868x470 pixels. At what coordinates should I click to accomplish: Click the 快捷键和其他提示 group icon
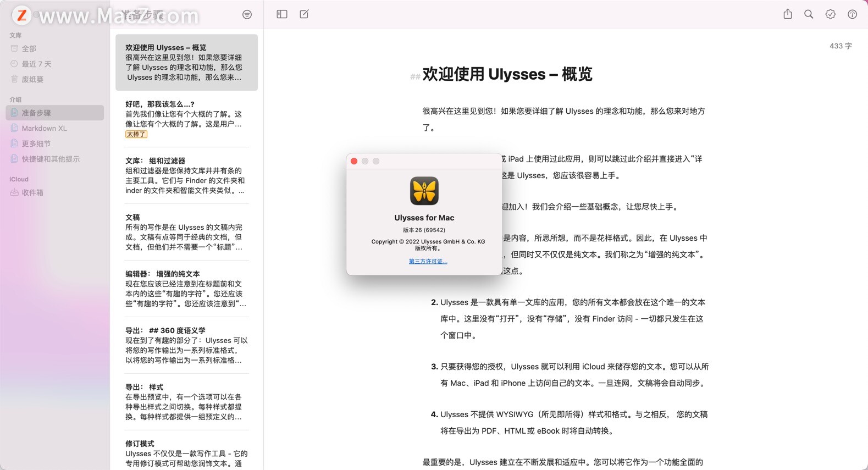coord(14,159)
